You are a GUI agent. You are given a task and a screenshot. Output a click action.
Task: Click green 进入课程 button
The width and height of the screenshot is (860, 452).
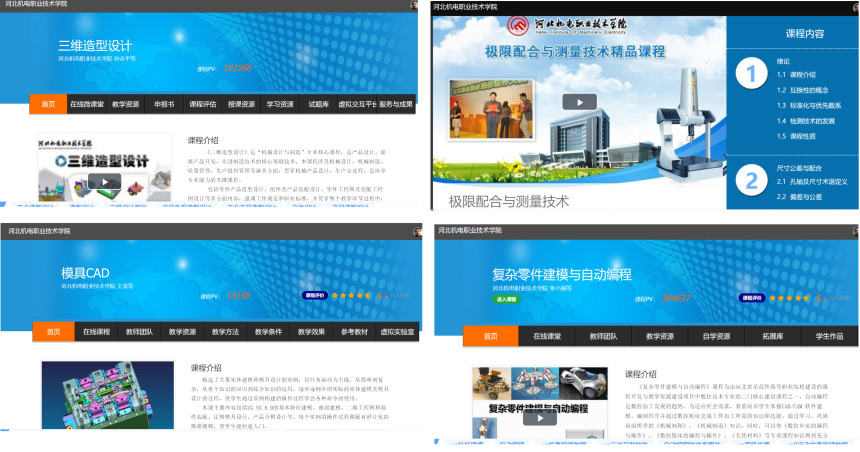[x=506, y=300]
